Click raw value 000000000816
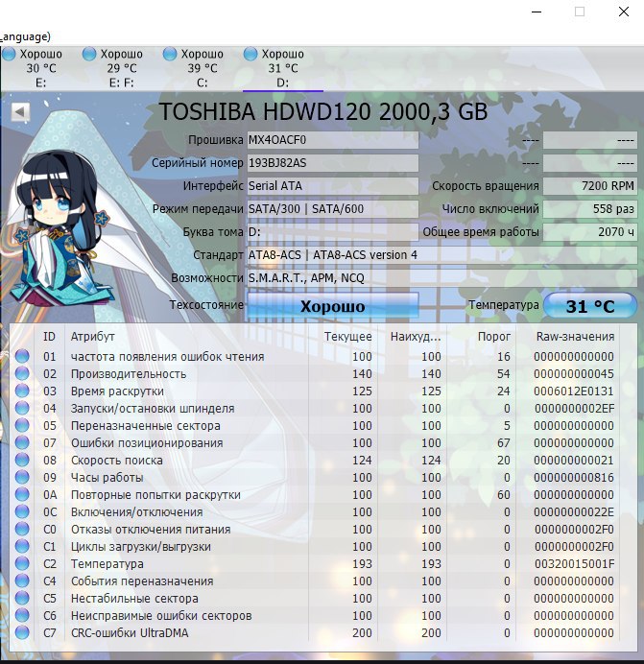Viewport: 644px width, 664px height. pos(574,478)
